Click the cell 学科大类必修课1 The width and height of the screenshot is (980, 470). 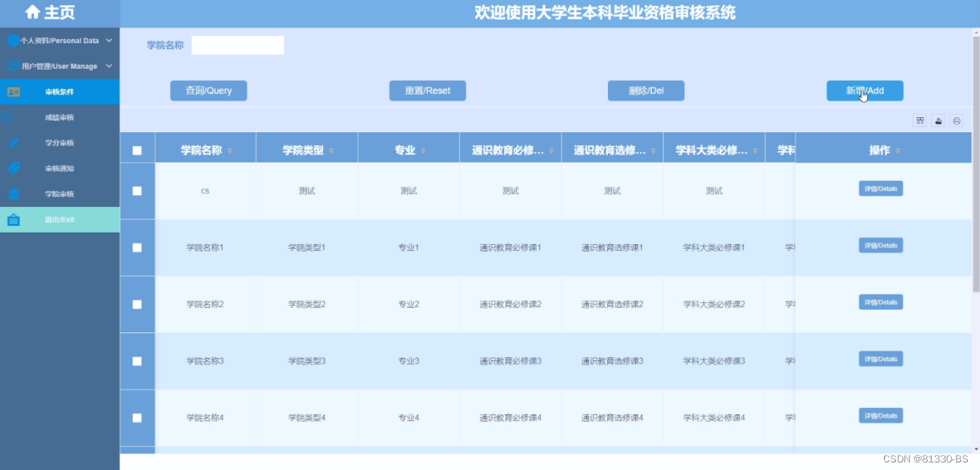click(x=714, y=248)
